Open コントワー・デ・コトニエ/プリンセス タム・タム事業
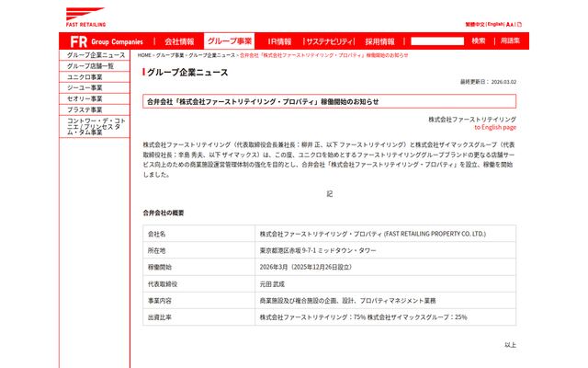The height and width of the screenshot is (368, 588). click(95, 127)
